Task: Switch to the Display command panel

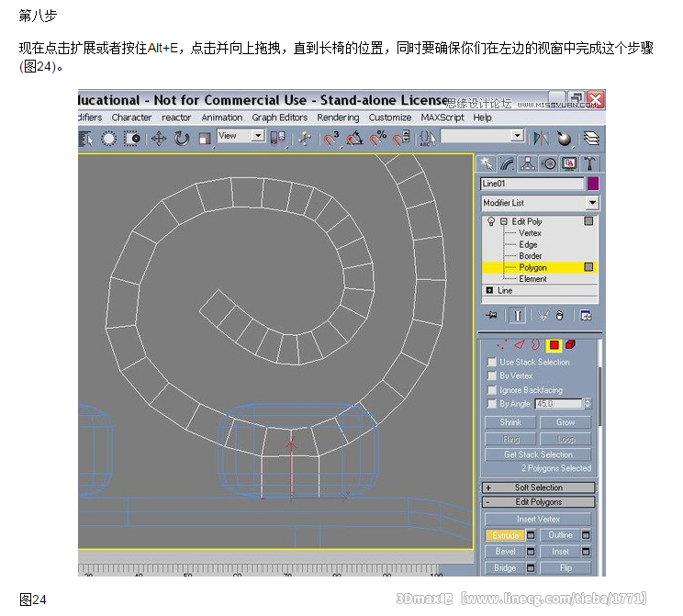Action: 569,163
